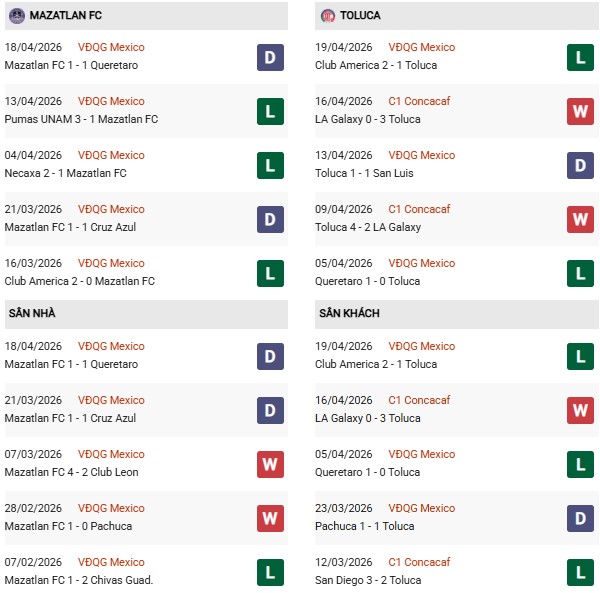The image size is (600, 593).
Task: Click draw badge for Pachuca 1-1 Toluca
Action: click(580, 518)
